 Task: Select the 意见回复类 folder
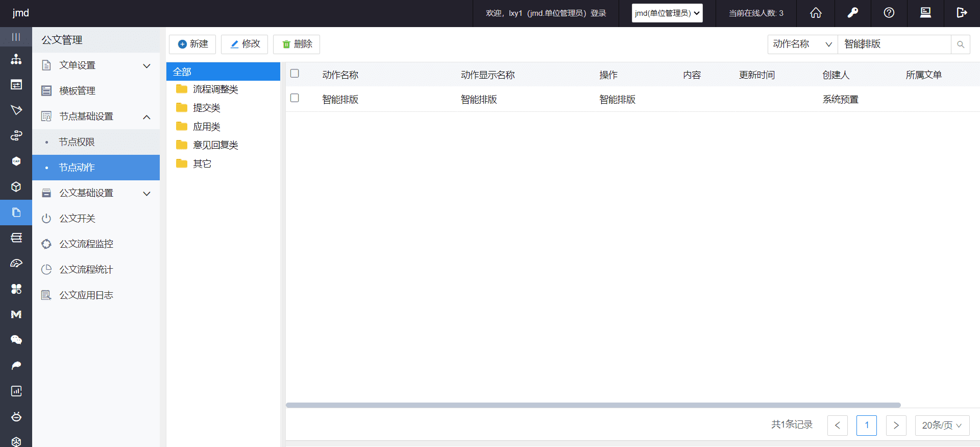point(208,145)
